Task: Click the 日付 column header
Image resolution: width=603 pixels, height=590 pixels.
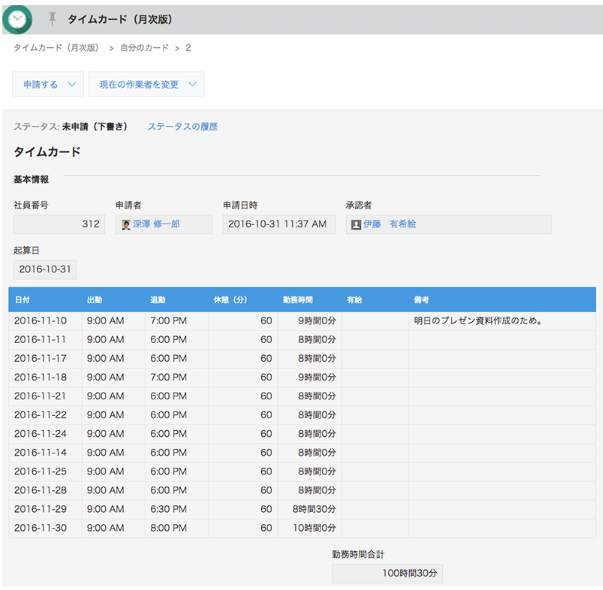Action: (24, 300)
